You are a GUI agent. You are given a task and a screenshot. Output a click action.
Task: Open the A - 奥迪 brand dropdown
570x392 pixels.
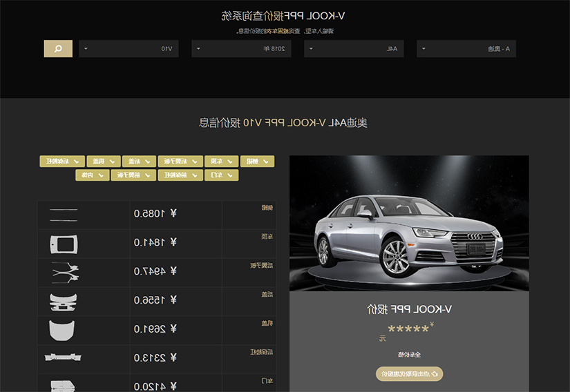click(466, 48)
